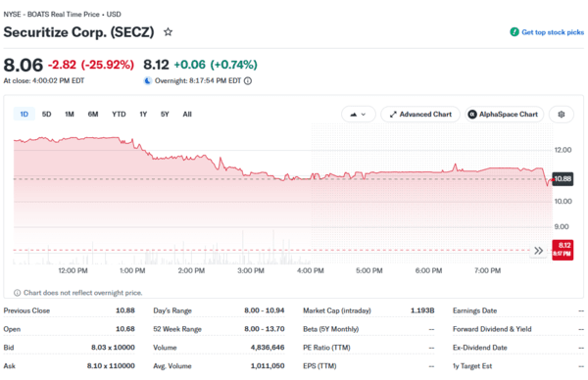This screenshot has width=588, height=380.
Task: Select the 1D chart range tab
Action: tap(24, 114)
